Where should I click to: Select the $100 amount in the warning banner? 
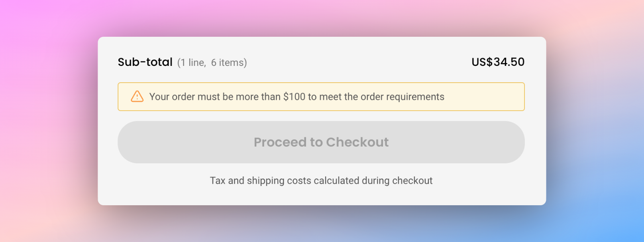click(x=293, y=97)
